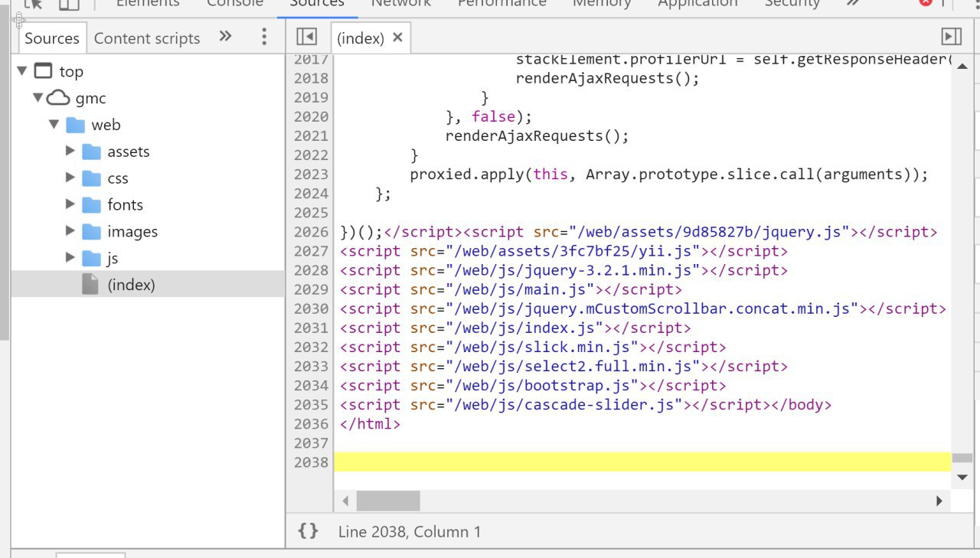Screen dimensions: 980x558
Task: Set breakpoint on line number 2023
Action: (311, 175)
